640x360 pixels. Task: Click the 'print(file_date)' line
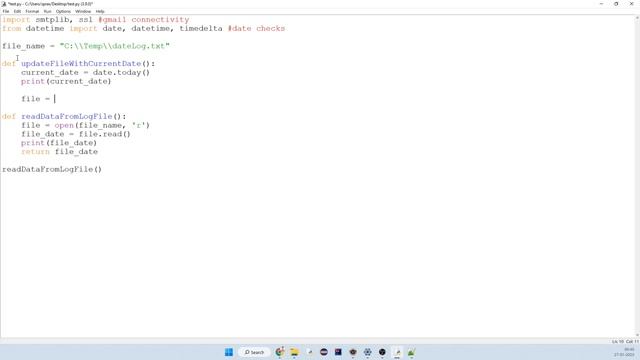point(59,143)
